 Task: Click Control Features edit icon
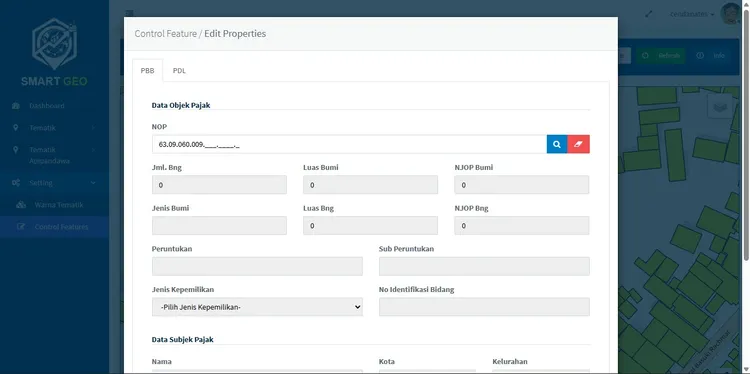coord(21,227)
